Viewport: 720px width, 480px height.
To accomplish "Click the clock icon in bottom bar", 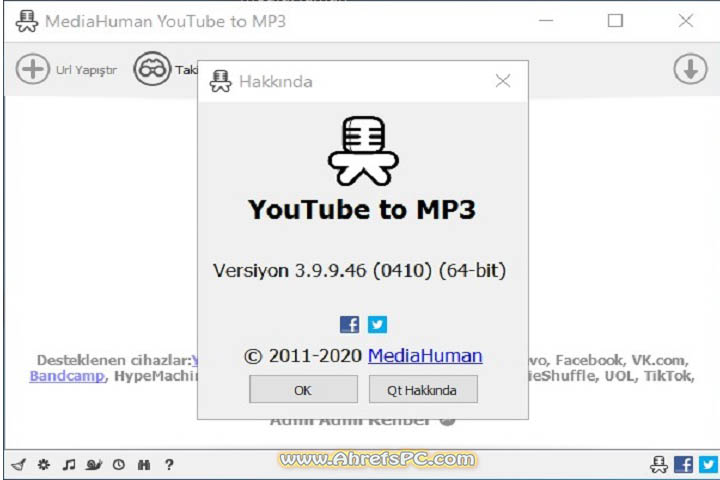I will [118, 464].
